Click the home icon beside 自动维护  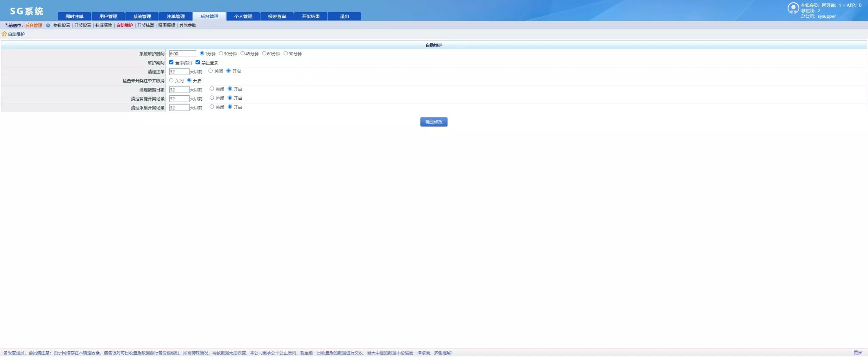[4, 34]
